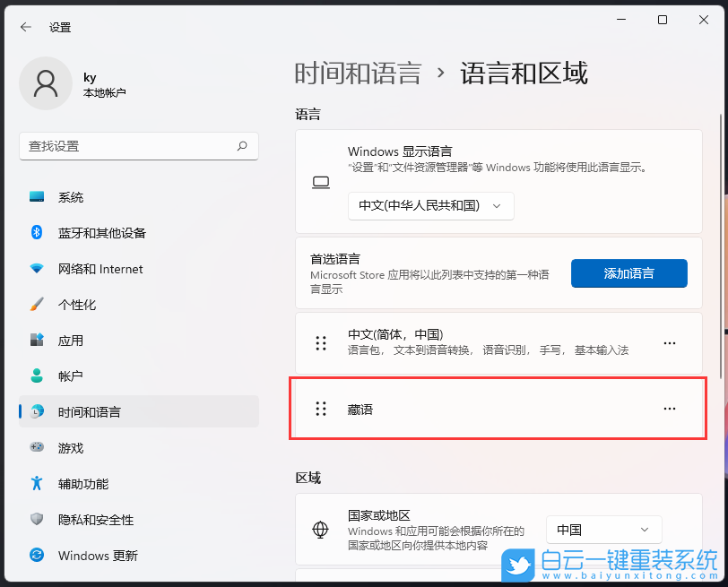Image resolution: width=728 pixels, height=587 pixels.
Task: Click the monitor icon beside Windows 显示语言
Action: [321, 182]
